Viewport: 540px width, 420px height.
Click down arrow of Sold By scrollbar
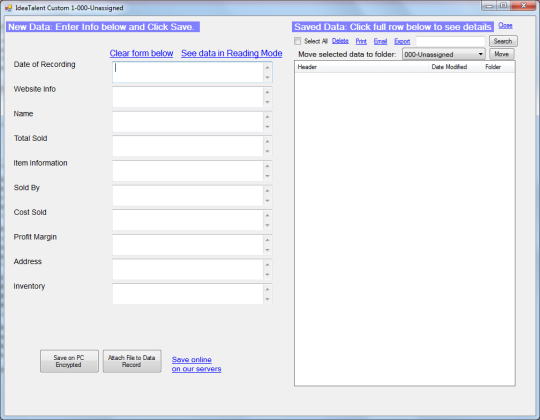[268, 201]
